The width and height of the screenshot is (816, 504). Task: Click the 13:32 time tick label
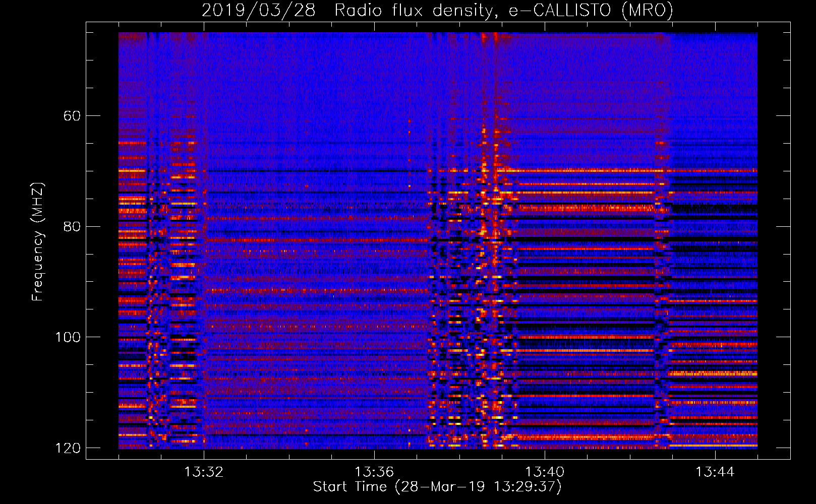click(204, 472)
